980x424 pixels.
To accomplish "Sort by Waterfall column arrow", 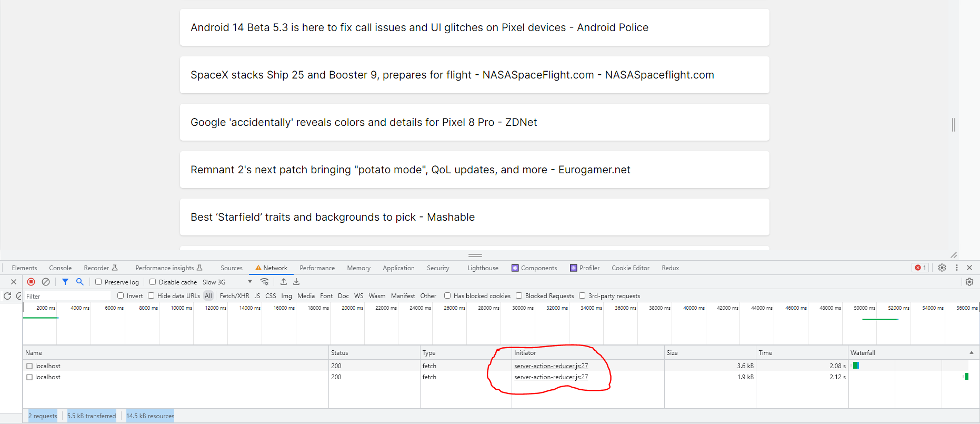I will pos(972,352).
